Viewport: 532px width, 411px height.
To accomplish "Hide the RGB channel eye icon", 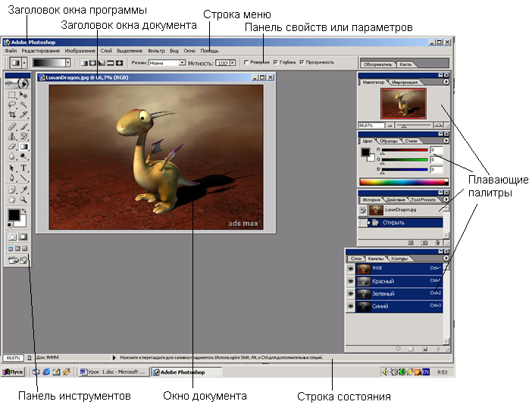I will tap(350, 268).
